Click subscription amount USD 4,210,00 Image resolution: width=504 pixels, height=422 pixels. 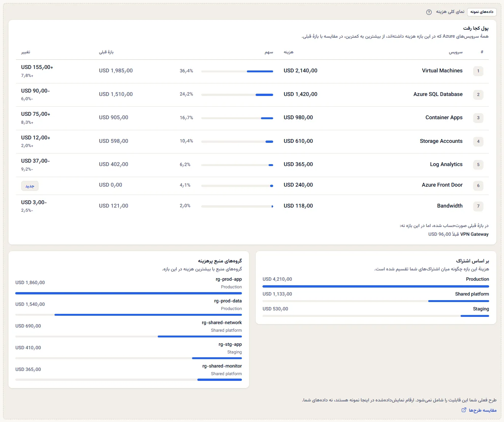[x=277, y=279]
